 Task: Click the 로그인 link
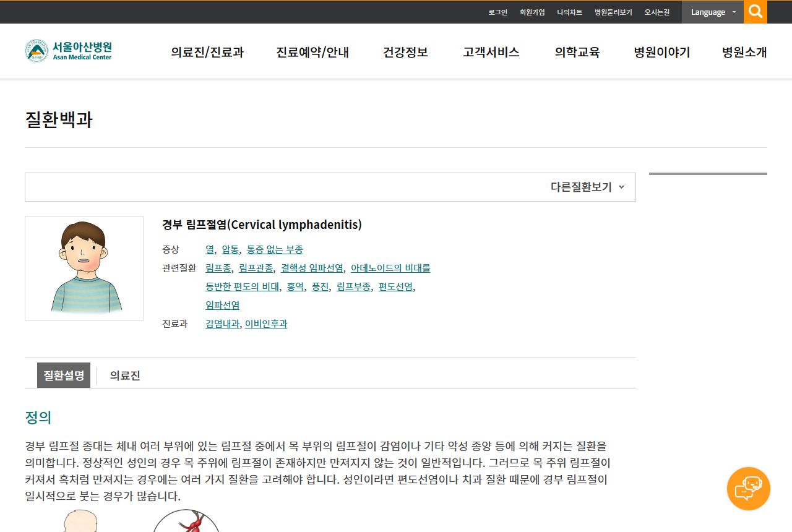click(x=497, y=12)
